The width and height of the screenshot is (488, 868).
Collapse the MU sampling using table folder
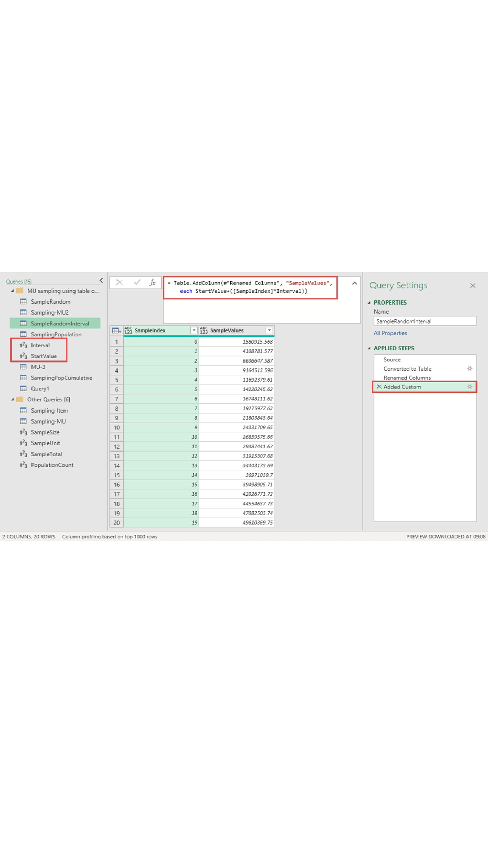(x=13, y=291)
